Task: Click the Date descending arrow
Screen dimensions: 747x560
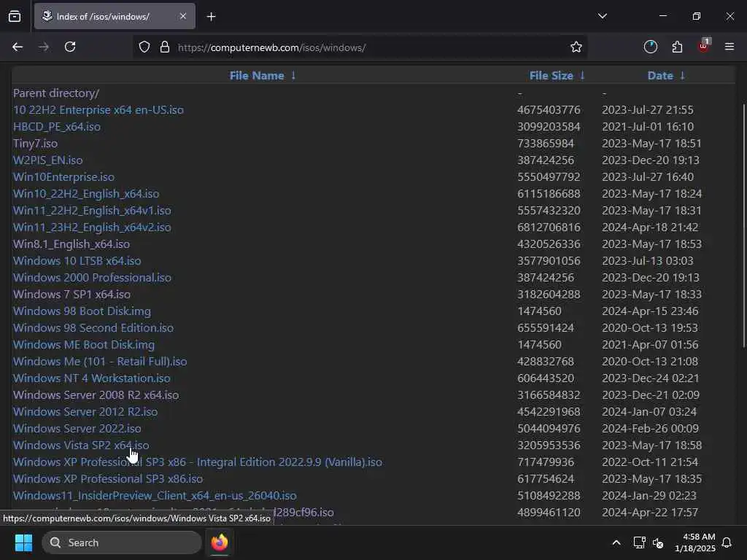Action: tap(682, 75)
